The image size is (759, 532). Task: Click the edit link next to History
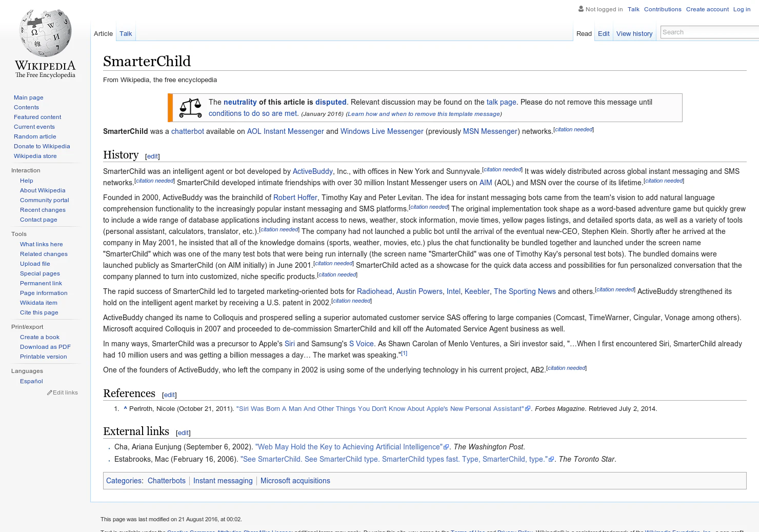coord(152,156)
